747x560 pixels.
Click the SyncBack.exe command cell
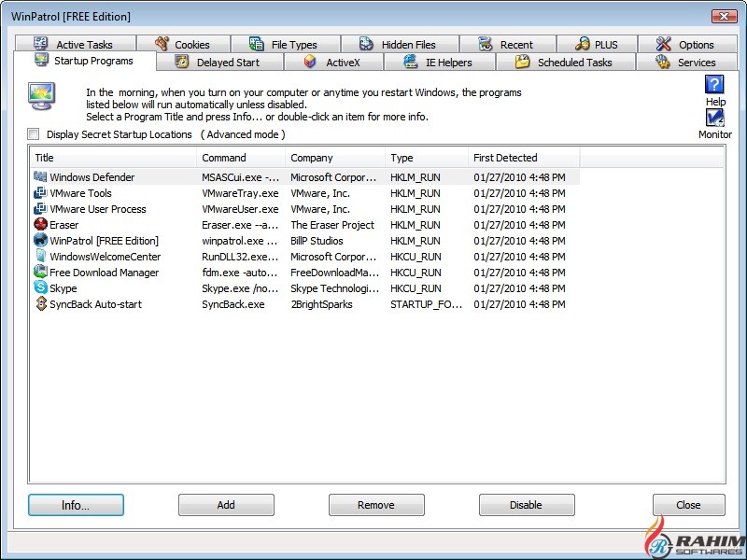(233, 304)
